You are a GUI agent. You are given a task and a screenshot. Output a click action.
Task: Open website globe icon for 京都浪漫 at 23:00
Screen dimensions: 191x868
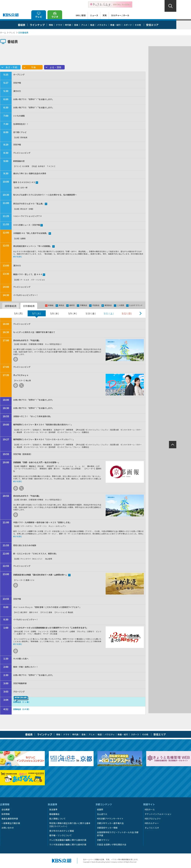point(15,585)
